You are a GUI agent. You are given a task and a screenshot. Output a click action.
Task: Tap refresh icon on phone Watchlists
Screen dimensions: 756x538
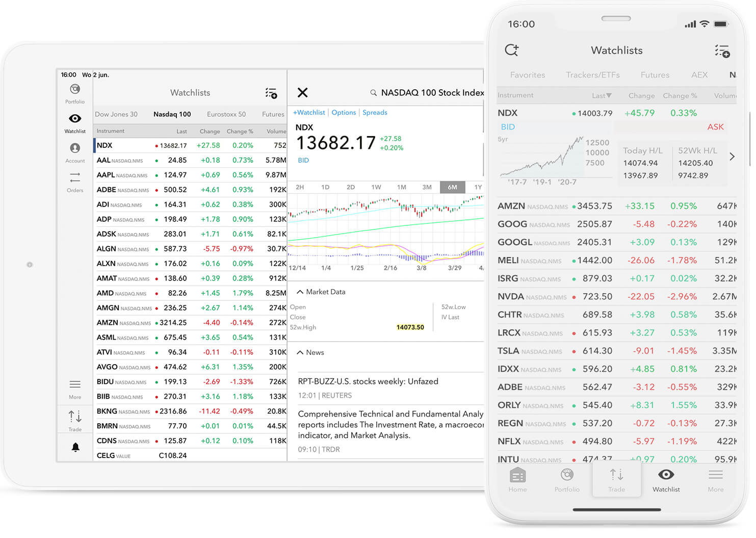tap(511, 50)
